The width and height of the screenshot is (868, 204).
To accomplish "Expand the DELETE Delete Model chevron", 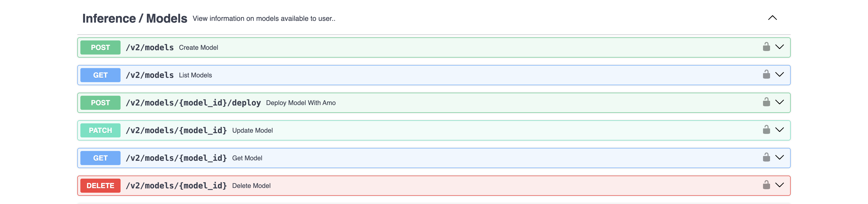I will 779,185.
